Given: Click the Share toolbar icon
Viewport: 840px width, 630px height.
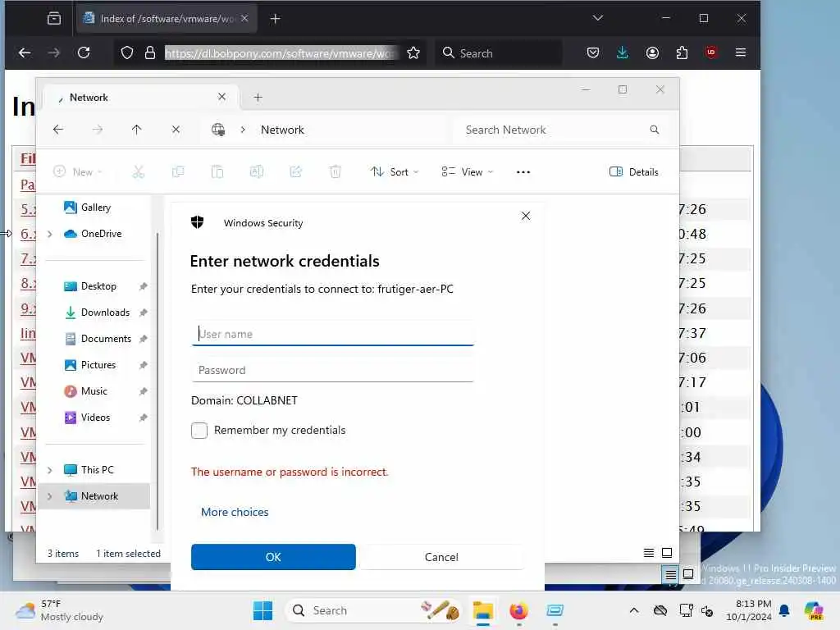Looking at the screenshot, I should coord(295,171).
